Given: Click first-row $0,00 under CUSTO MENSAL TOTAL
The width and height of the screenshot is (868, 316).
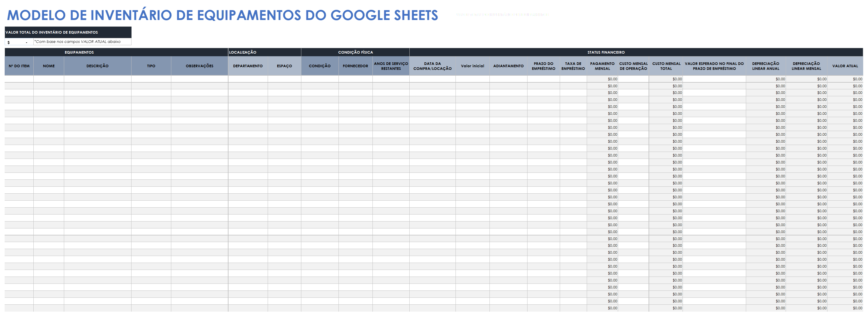Looking at the screenshot, I should 666,79.
